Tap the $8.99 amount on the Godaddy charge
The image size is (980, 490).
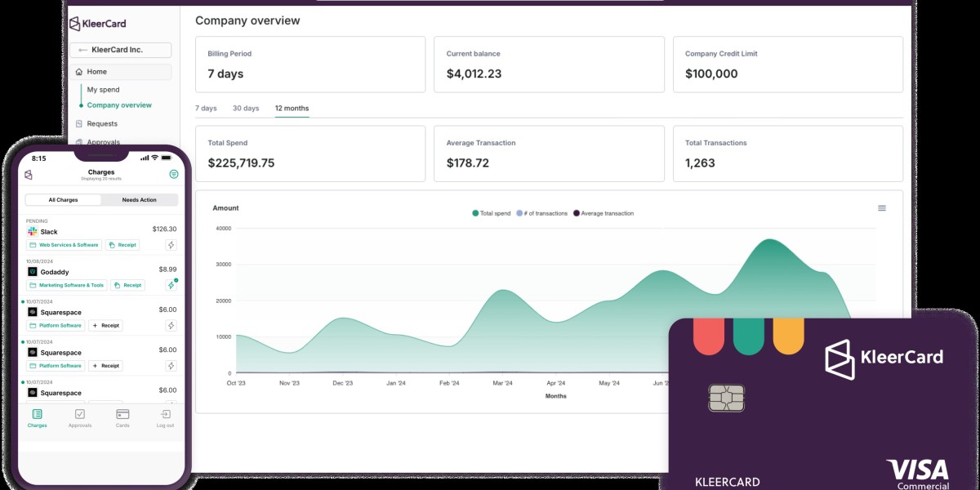pos(167,269)
